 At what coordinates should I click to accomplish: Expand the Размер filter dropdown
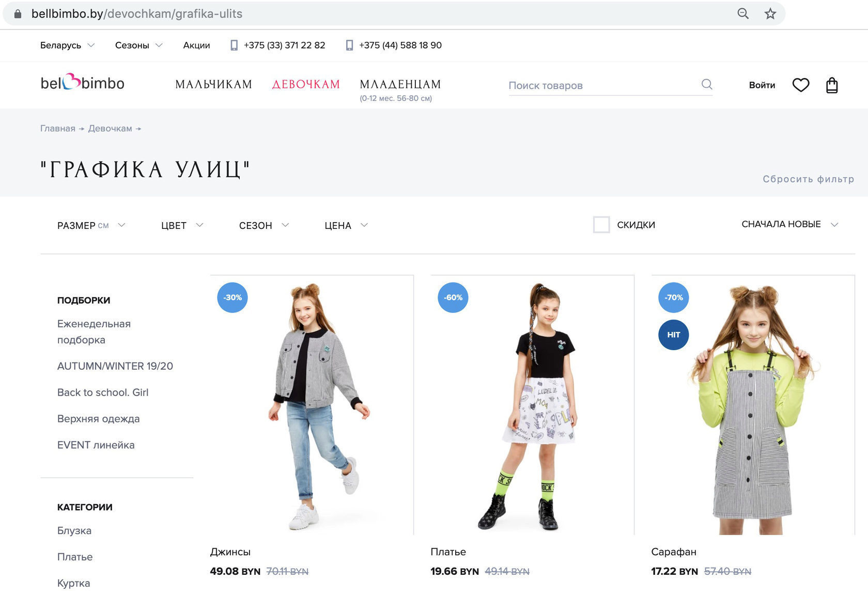(91, 225)
